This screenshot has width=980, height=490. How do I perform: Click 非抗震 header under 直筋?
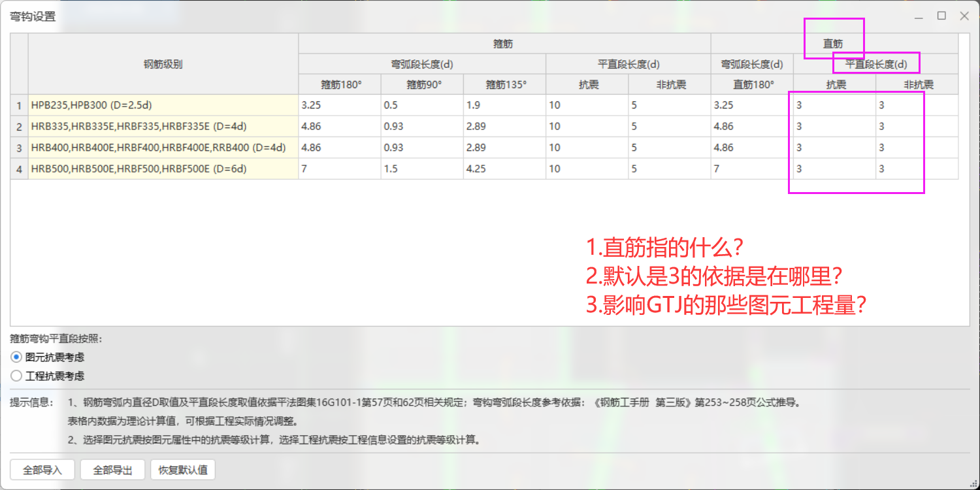tap(917, 84)
